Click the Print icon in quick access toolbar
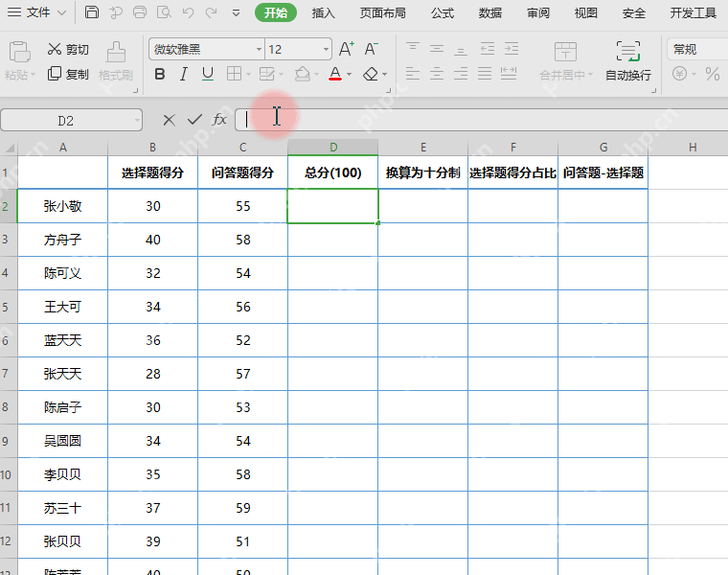 coord(139,12)
